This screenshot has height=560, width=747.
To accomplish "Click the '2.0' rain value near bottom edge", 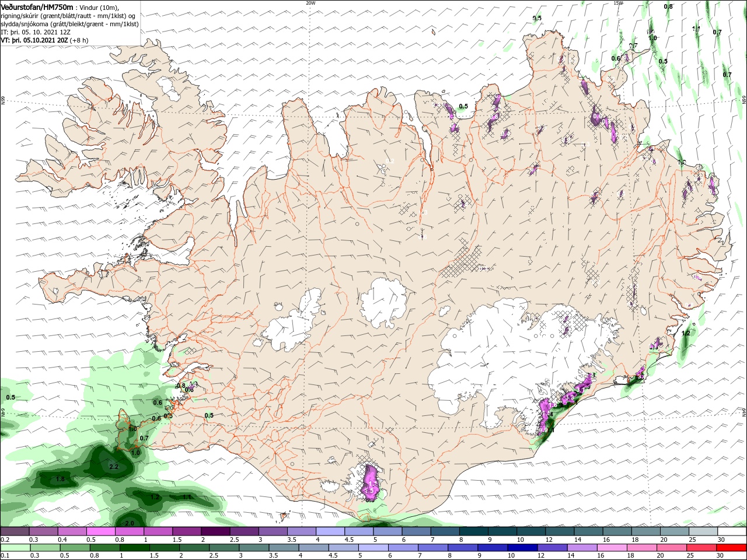I will (130, 523).
